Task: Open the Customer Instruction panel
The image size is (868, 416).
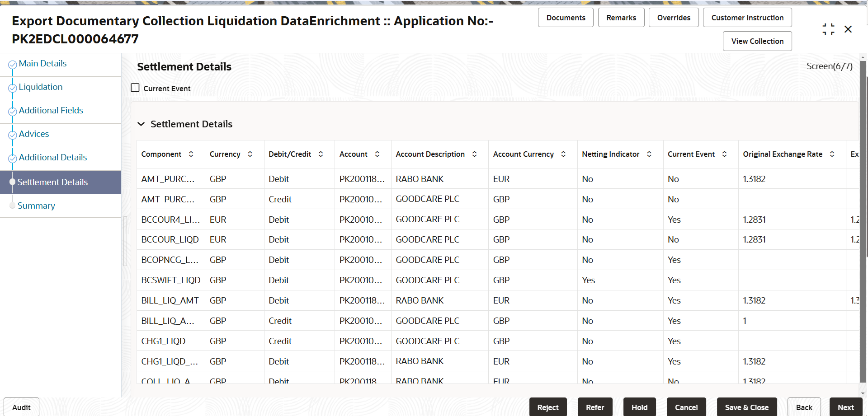Action: coord(747,18)
